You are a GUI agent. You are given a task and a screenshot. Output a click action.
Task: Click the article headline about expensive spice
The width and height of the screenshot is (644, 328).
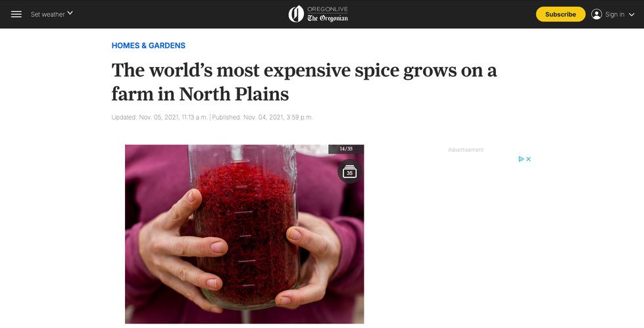pyautogui.click(x=304, y=82)
